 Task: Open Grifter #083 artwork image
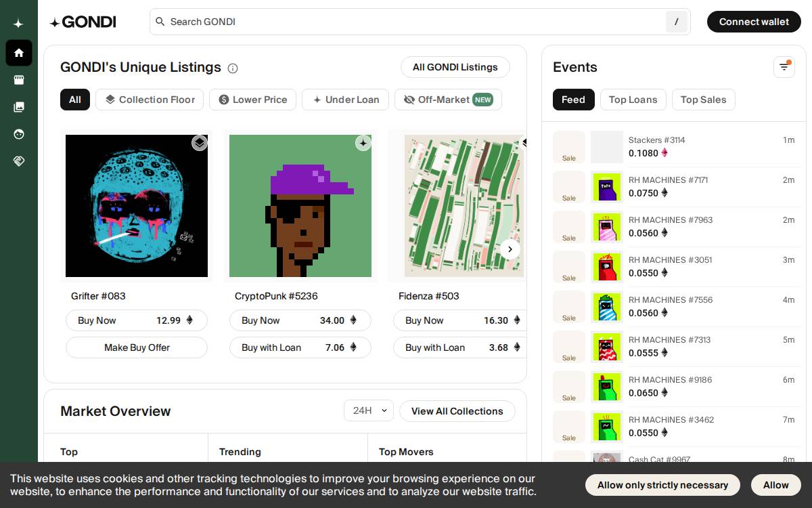click(137, 206)
